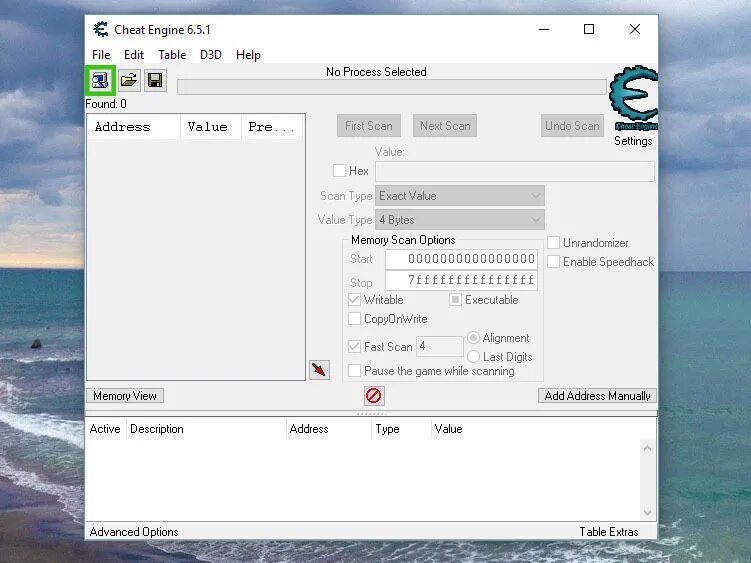
Task: Open the File menu
Action: (x=101, y=55)
